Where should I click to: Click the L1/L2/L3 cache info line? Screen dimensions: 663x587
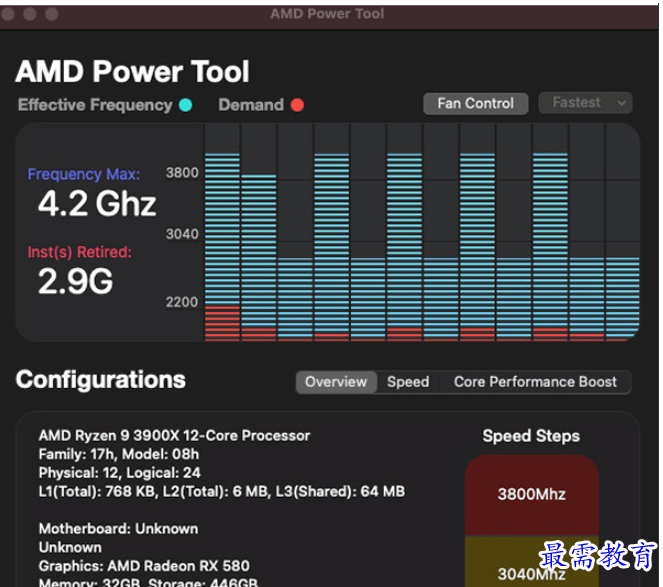click(x=222, y=491)
